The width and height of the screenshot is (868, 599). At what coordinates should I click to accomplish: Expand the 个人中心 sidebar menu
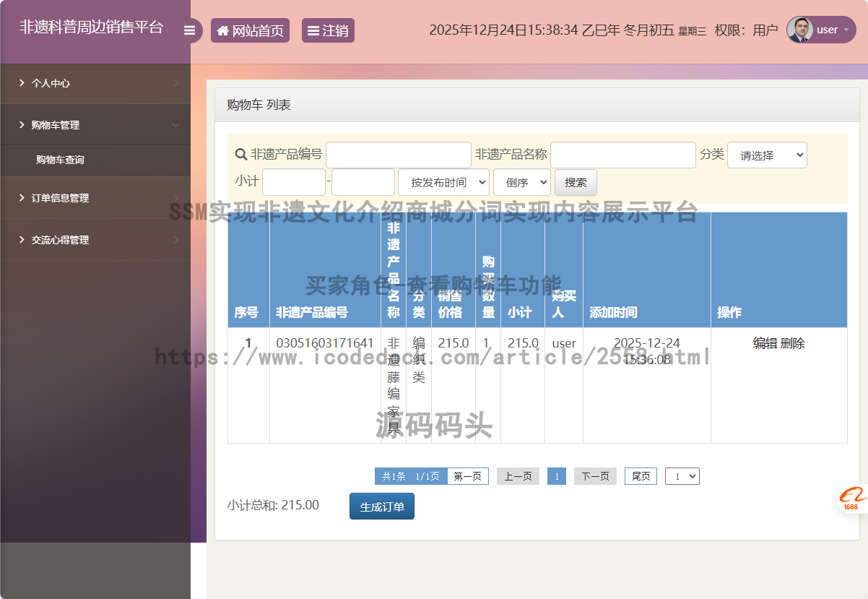tap(95, 83)
